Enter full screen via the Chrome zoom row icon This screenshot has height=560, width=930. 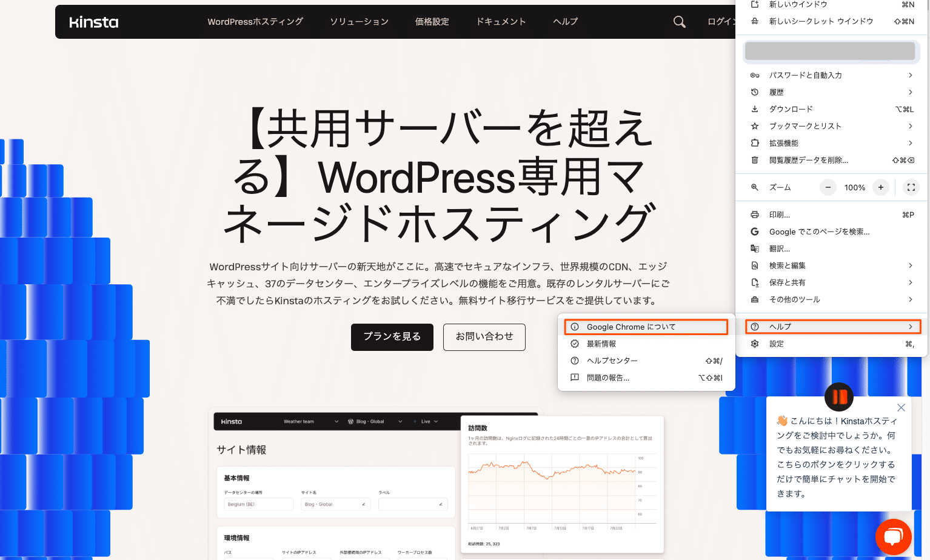click(911, 187)
